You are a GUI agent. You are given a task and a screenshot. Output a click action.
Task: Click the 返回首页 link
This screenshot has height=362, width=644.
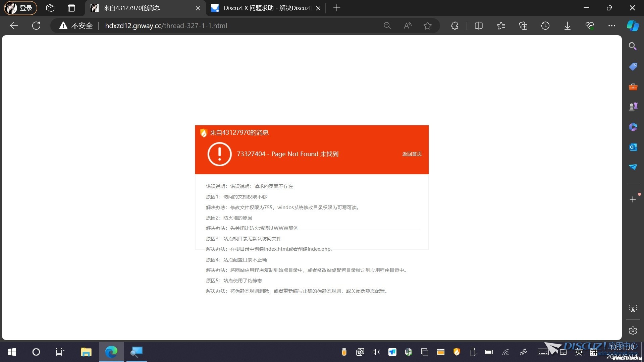(x=412, y=154)
